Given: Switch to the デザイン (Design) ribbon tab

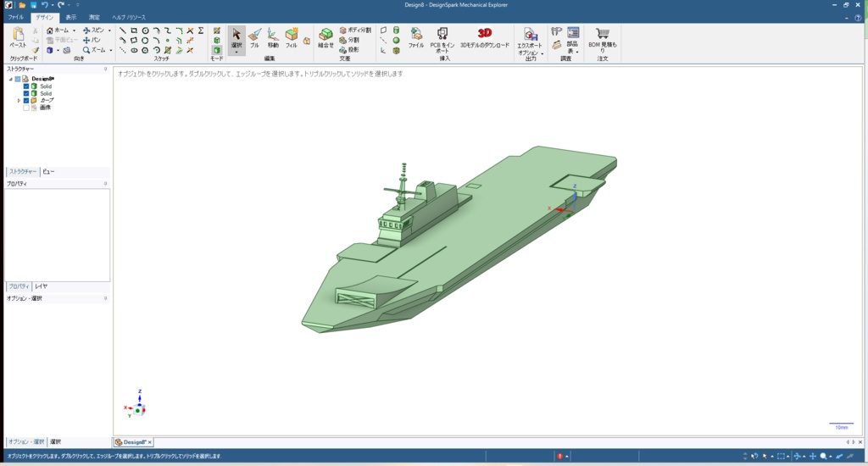Looking at the screenshot, I should point(44,17).
